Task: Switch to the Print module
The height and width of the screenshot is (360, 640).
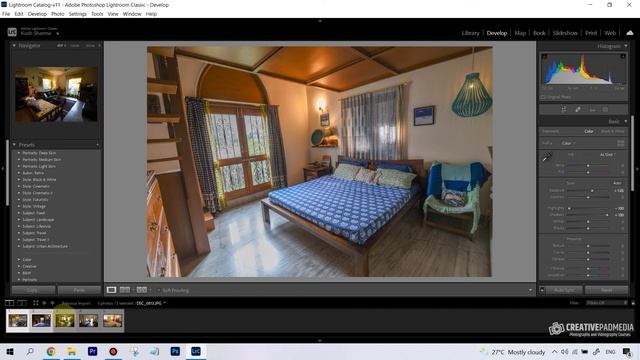Action: (591, 33)
